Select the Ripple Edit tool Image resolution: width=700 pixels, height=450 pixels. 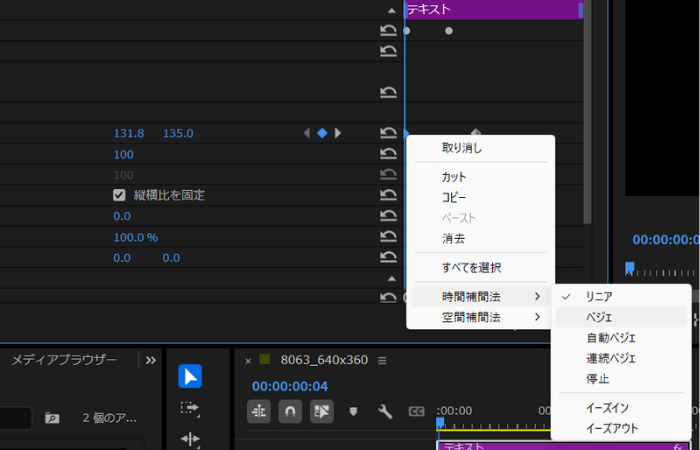click(x=190, y=438)
